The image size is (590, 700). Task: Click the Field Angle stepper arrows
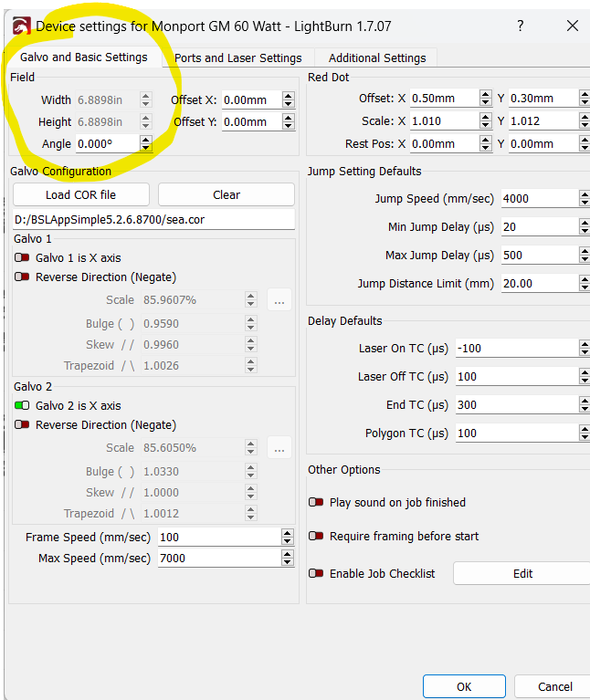[x=145, y=144]
